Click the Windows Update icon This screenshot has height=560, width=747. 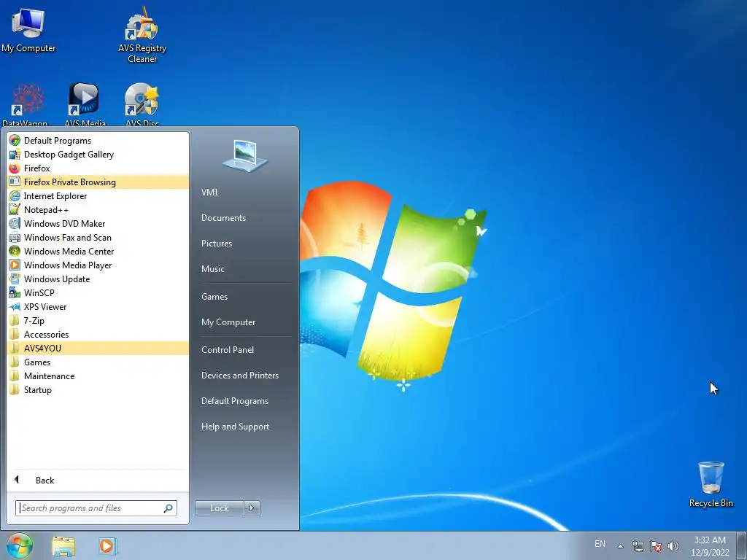15,279
